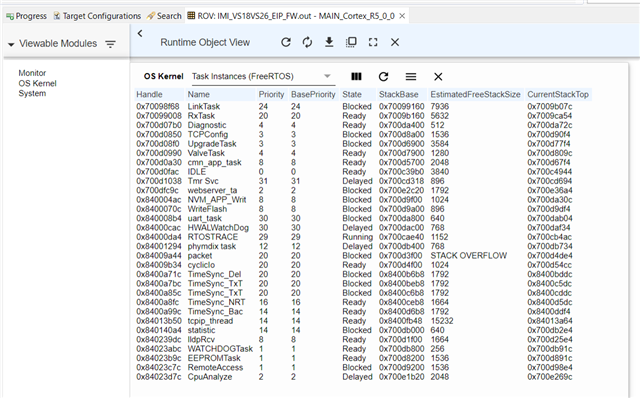640x398 pixels.
Task: Click the filter icon beside Viewable Modules
Action: (x=110, y=44)
